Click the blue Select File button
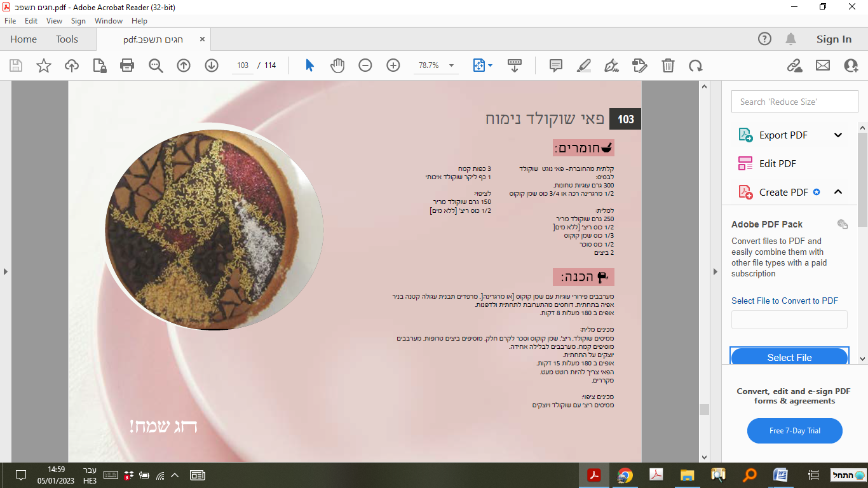The height and width of the screenshot is (488, 868). (x=789, y=357)
